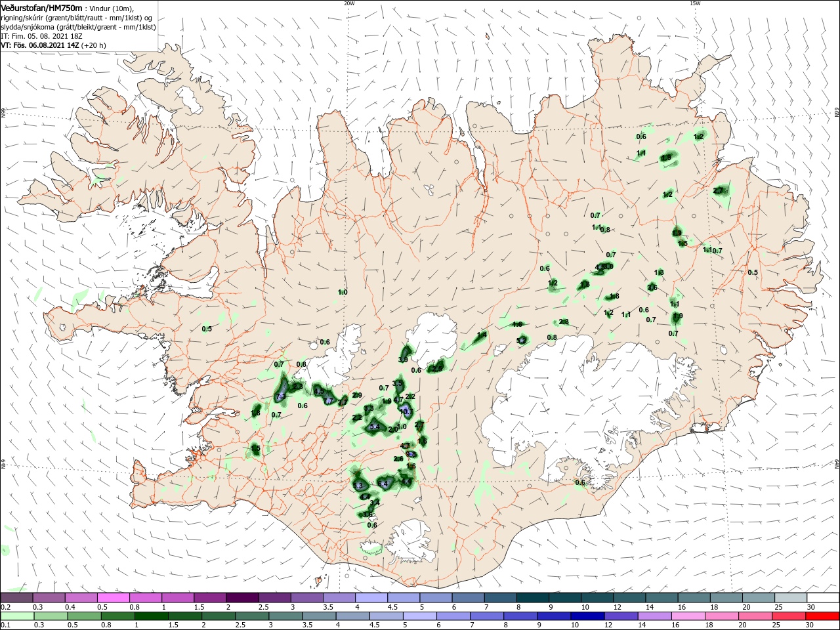Click the '20W' longitude label
This screenshot has height=630, width=840.
[x=349, y=3]
